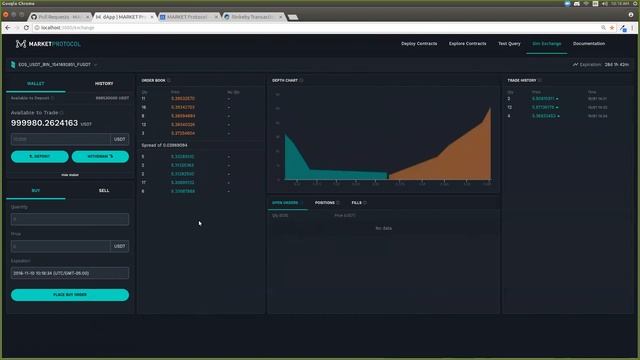Select ask order with quantity 16

click(201, 107)
